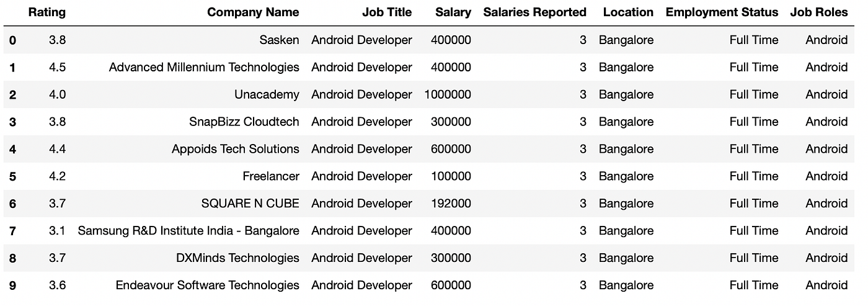
Task: Click the Freelancer company cell
Action: (271, 177)
